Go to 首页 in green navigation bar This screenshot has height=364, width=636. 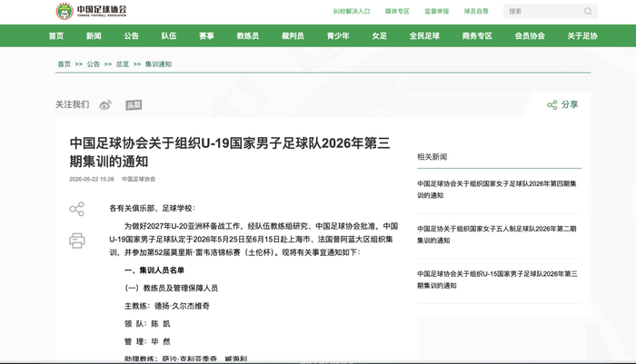coord(56,35)
